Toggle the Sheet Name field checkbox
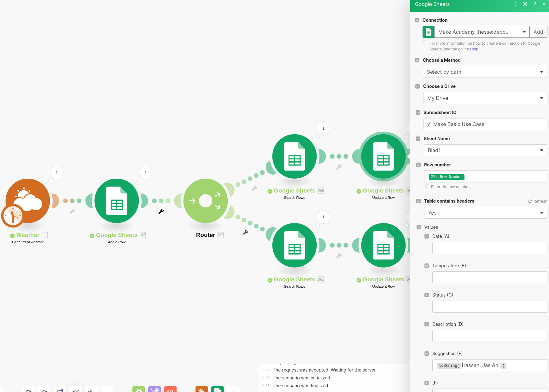Screen dimensions: 549x392 click(418, 139)
